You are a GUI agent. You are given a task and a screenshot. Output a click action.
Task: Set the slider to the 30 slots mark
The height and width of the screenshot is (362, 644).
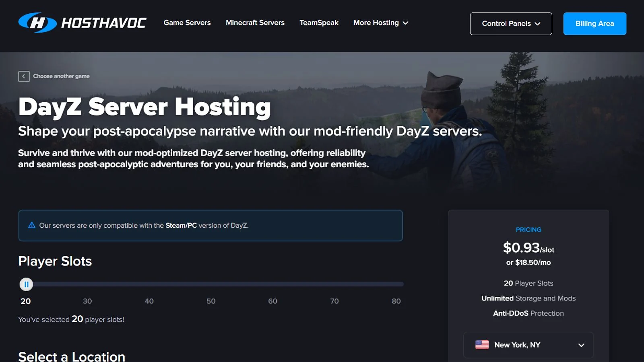coord(88,284)
